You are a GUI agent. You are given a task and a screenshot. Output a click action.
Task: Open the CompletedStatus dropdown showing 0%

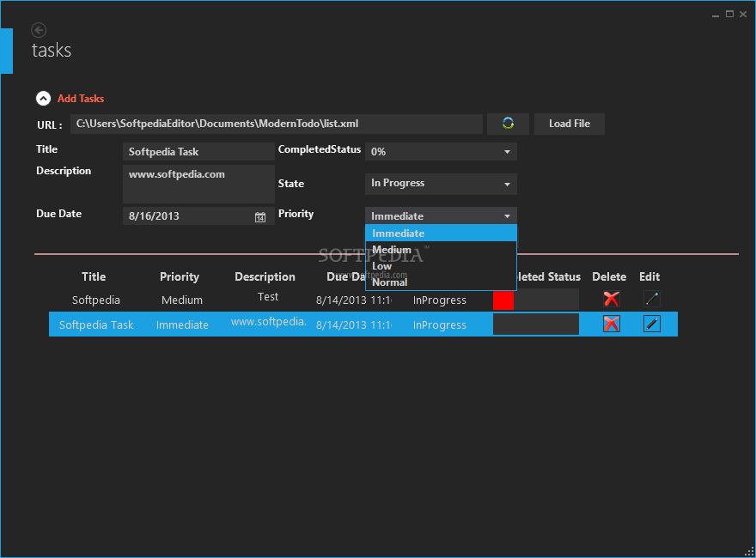point(441,152)
